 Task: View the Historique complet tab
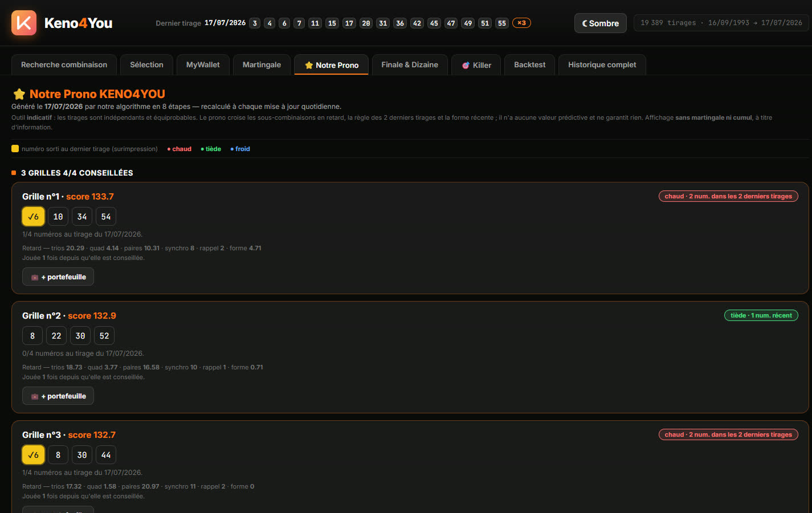click(602, 65)
